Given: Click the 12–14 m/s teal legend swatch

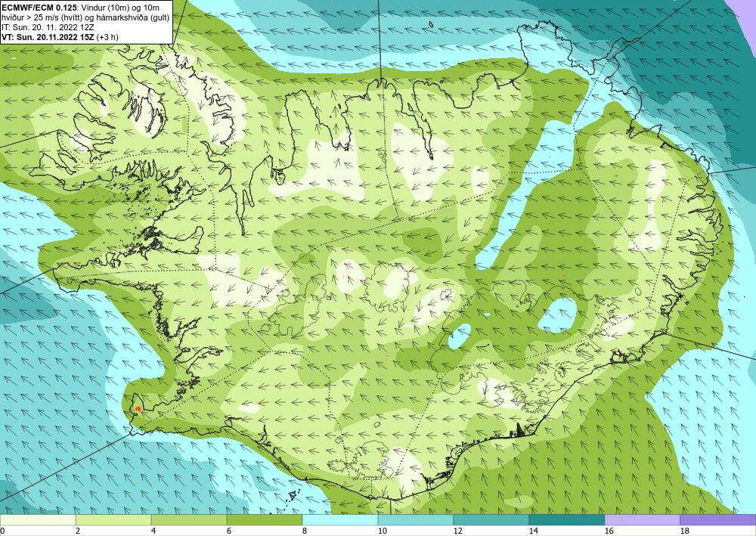Looking at the screenshot, I should point(491,520).
